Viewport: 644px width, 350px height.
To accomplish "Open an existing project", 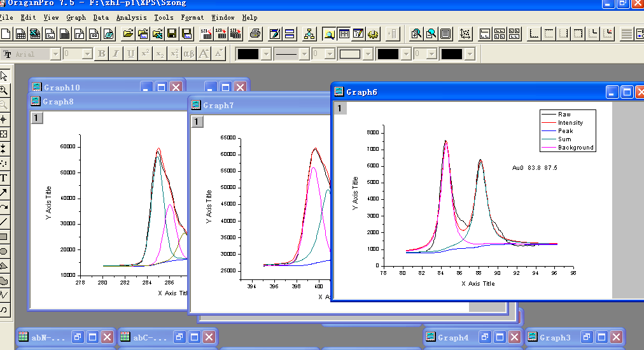I will pos(128,34).
